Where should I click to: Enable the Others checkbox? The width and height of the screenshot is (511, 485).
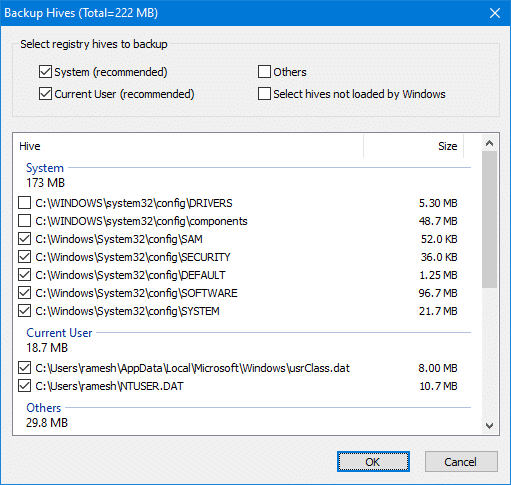[x=264, y=72]
